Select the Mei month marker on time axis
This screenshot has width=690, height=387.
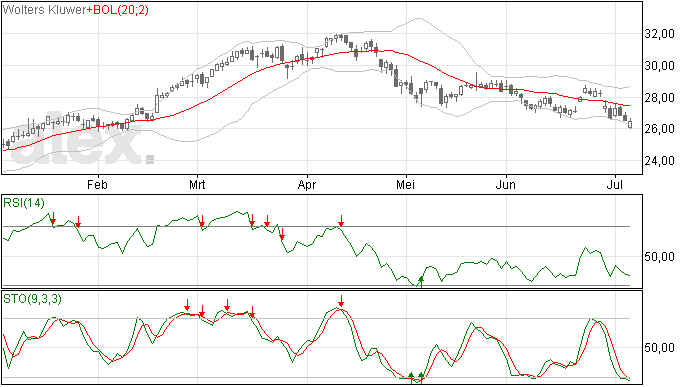click(x=405, y=184)
